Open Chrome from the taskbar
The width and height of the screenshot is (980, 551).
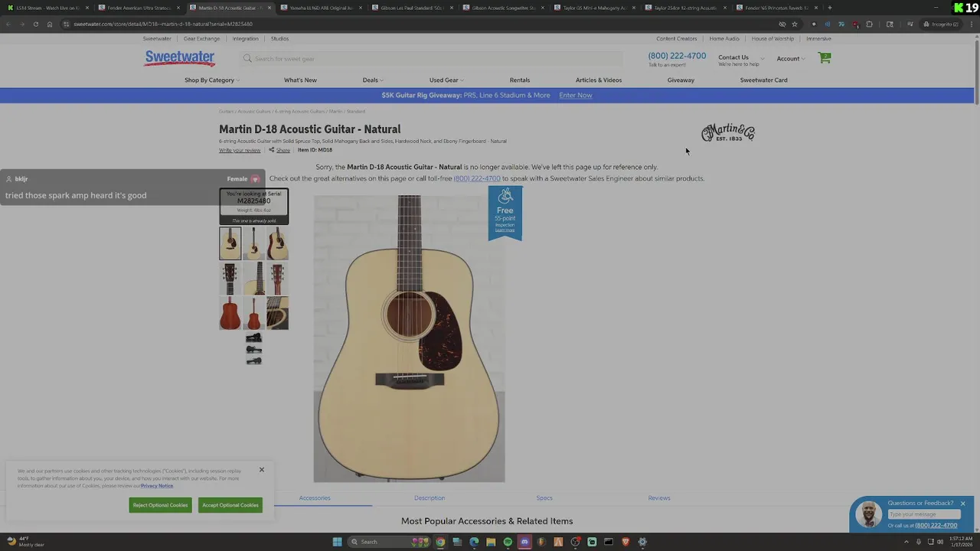click(440, 542)
